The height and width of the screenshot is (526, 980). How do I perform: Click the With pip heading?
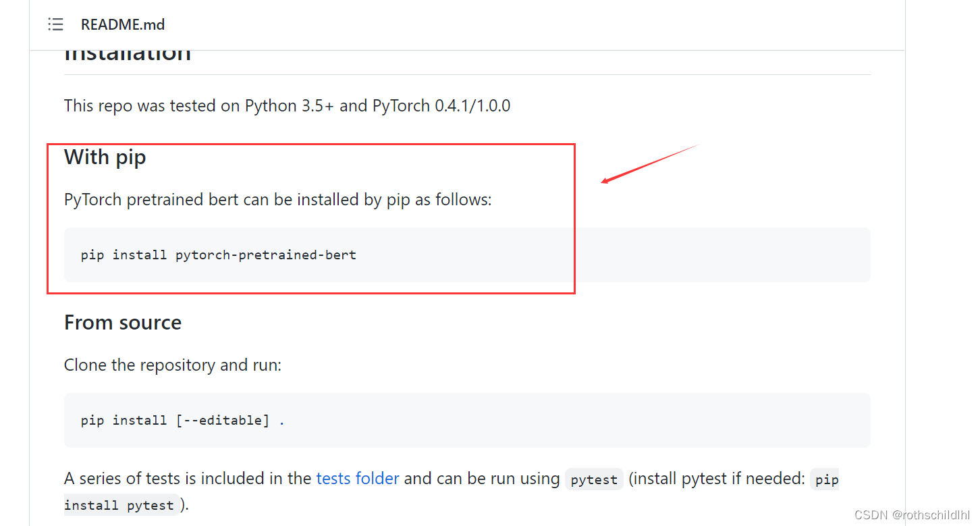click(105, 157)
